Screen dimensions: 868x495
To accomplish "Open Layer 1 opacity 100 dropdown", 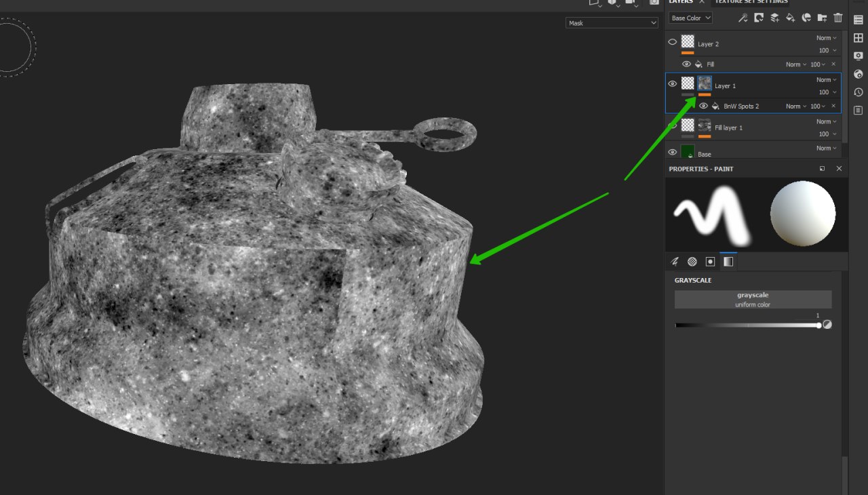I will pos(827,92).
